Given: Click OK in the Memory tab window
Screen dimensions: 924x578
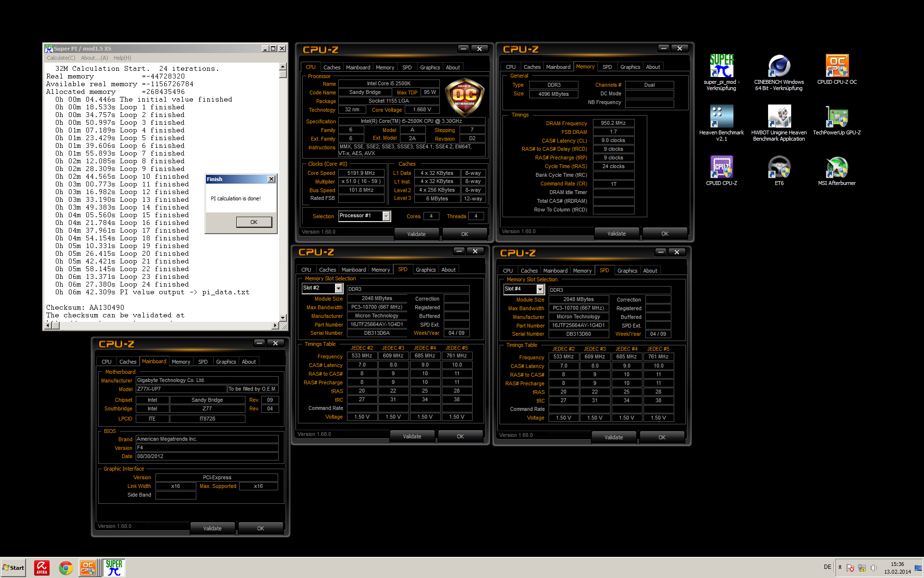Looking at the screenshot, I should point(665,234).
